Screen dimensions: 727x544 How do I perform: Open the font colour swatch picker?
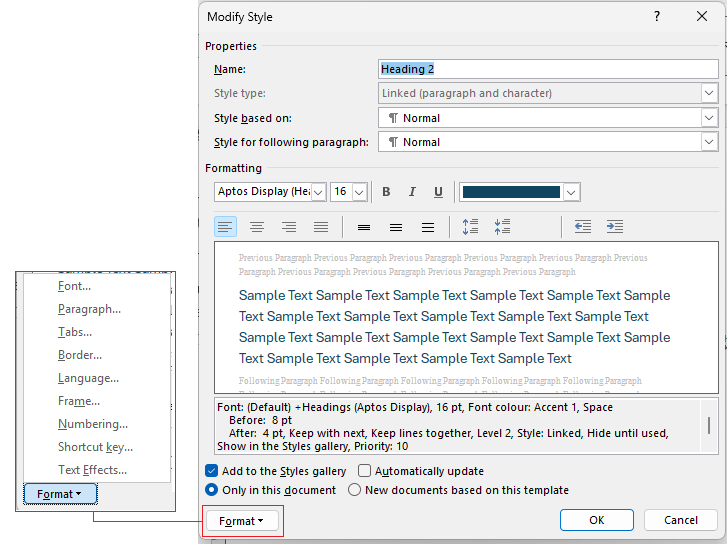tap(571, 192)
